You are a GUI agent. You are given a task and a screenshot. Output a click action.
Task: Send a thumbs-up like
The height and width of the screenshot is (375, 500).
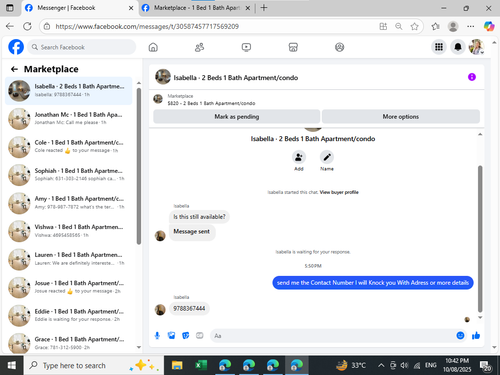pos(476,335)
